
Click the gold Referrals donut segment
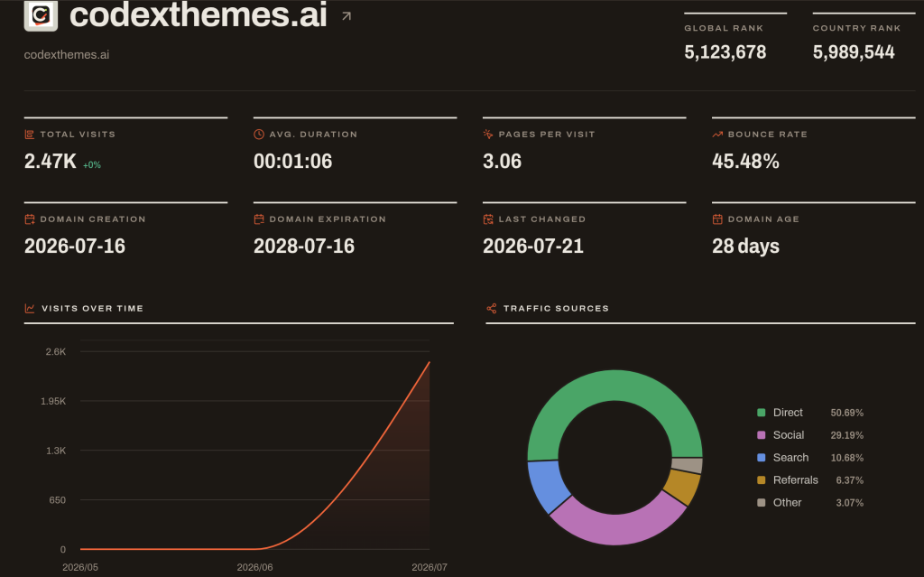[684, 488]
